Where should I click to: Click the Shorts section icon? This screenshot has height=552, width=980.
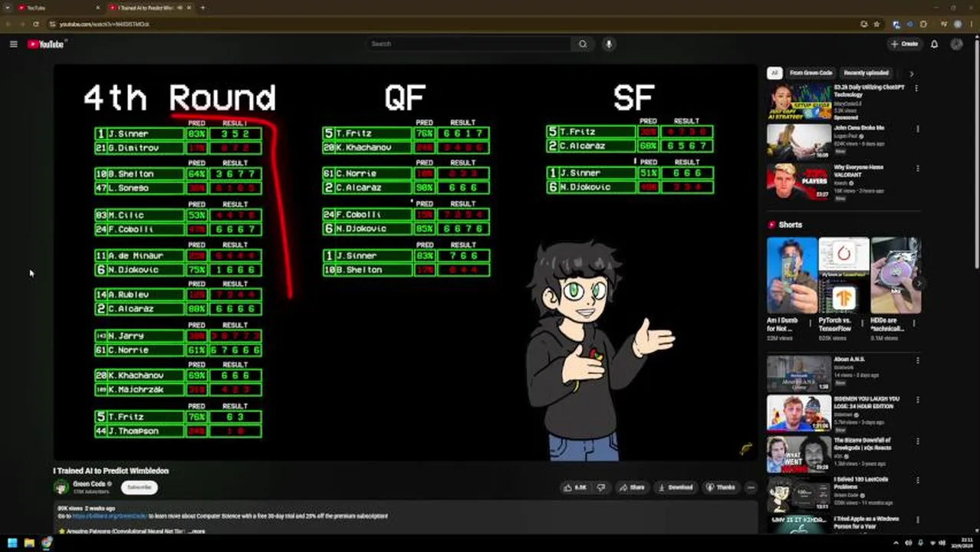(x=772, y=225)
